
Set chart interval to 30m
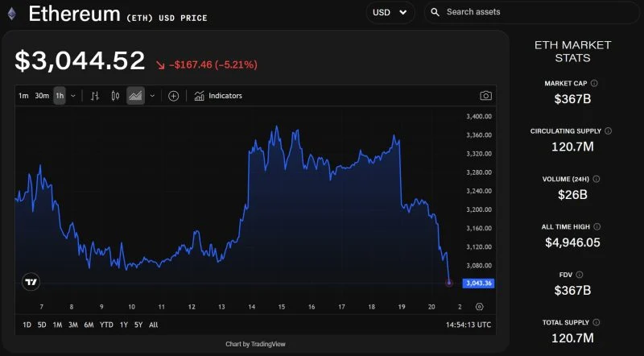coord(41,96)
